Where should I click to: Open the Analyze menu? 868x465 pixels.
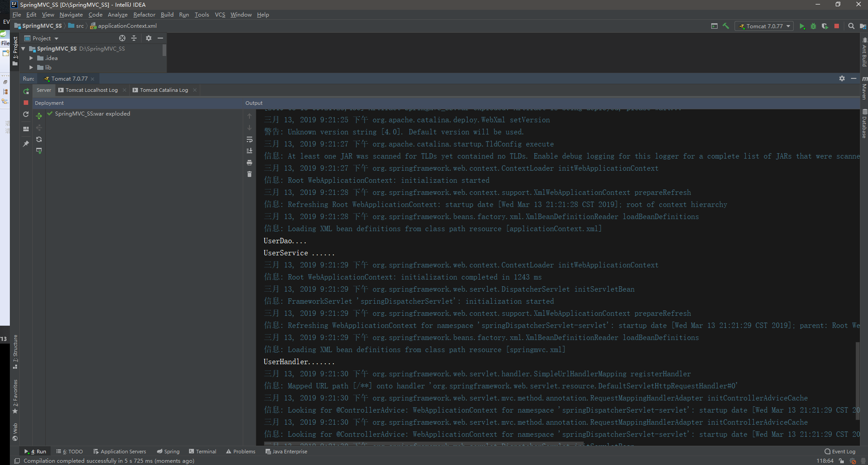point(118,15)
